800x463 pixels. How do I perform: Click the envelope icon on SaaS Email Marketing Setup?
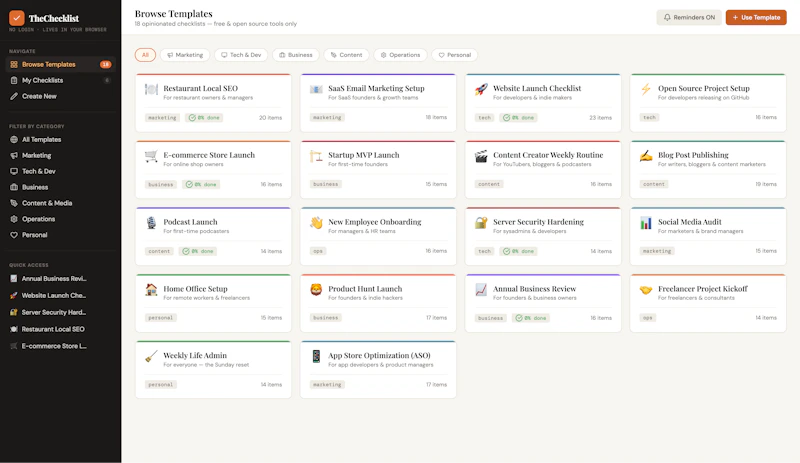(316, 89)
